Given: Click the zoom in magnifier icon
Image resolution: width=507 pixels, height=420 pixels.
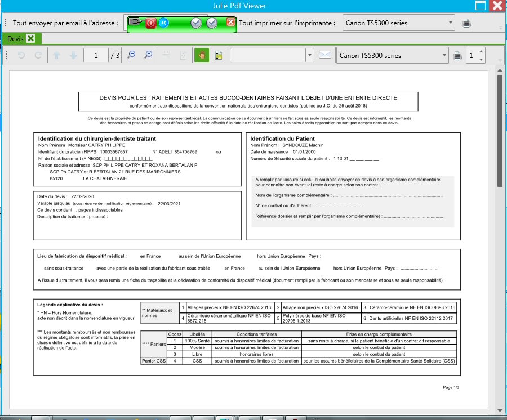Looking at the screenshot, I should [x=131, y=55].
